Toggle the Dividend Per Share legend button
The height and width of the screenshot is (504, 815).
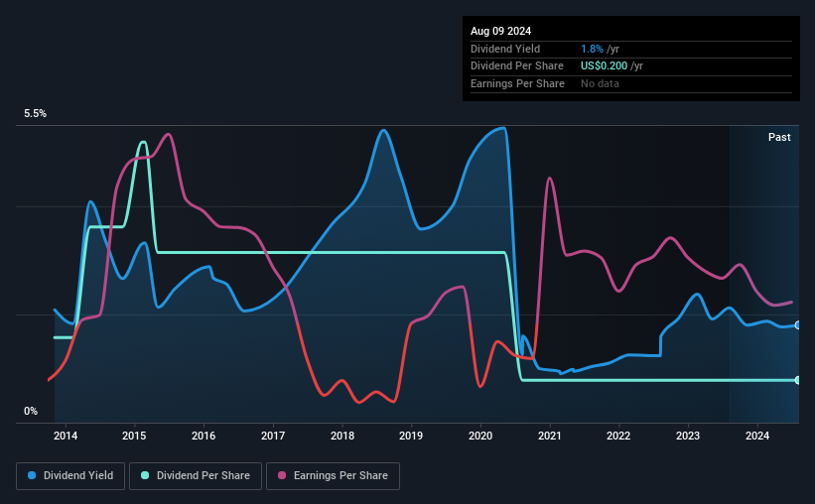pyautogui.click(x=196, y=476)
